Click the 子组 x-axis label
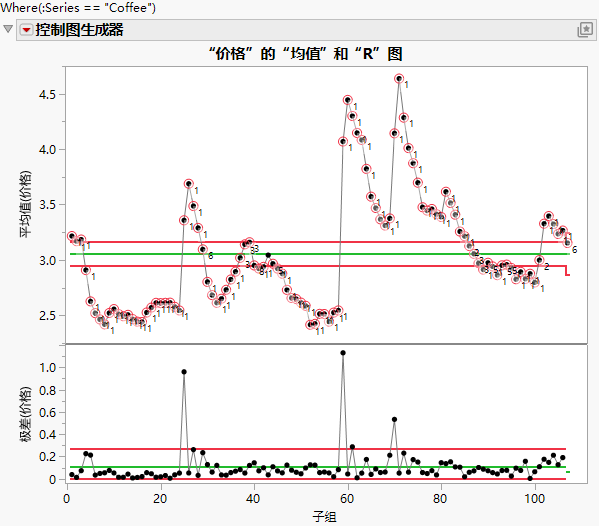599x526 pixels. coord(324,516)
